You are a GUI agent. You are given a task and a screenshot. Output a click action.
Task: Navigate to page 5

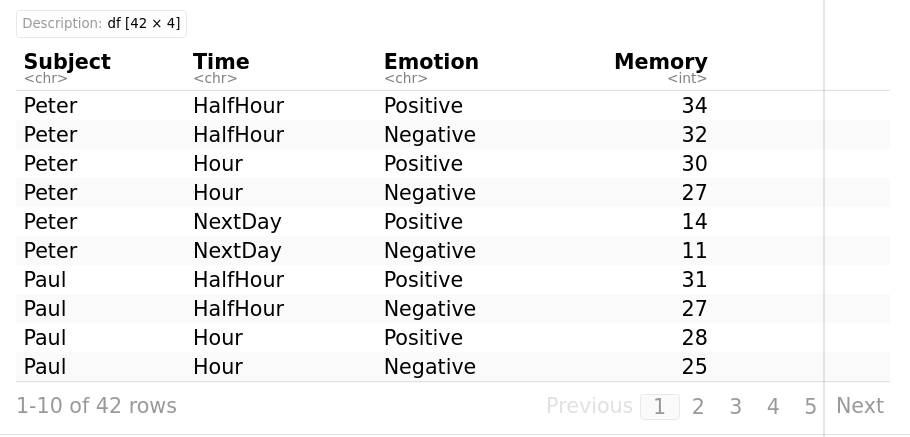(x=810, y=406)
